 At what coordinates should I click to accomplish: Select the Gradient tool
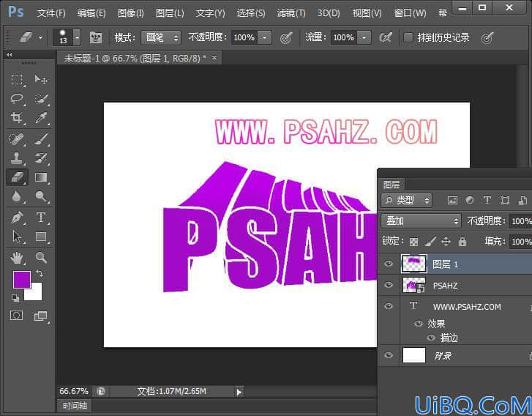41,177
